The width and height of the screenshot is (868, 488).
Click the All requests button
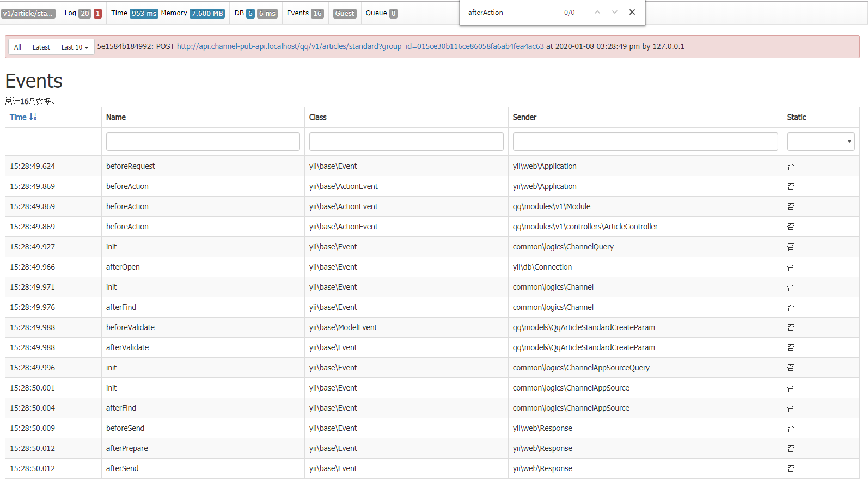click(17, 47)
